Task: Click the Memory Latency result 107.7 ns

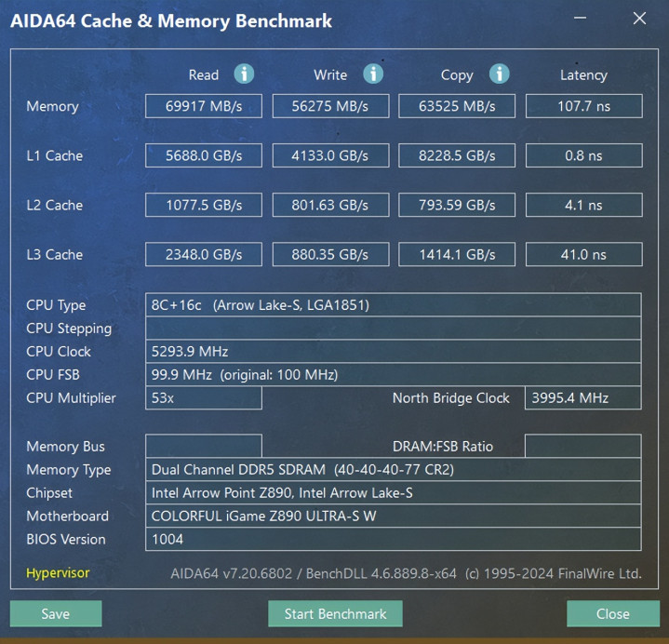Action: pos(583,106)
